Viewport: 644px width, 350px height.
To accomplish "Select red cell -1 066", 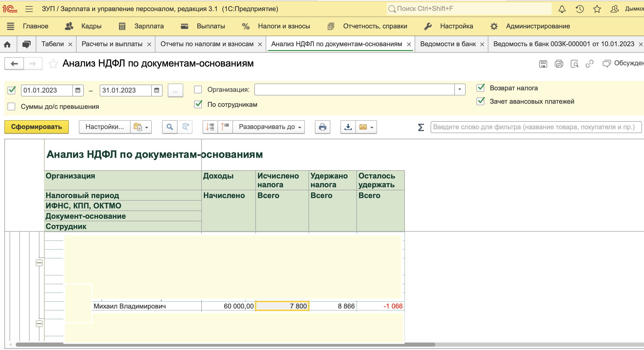I will click(x=381, y=306).
